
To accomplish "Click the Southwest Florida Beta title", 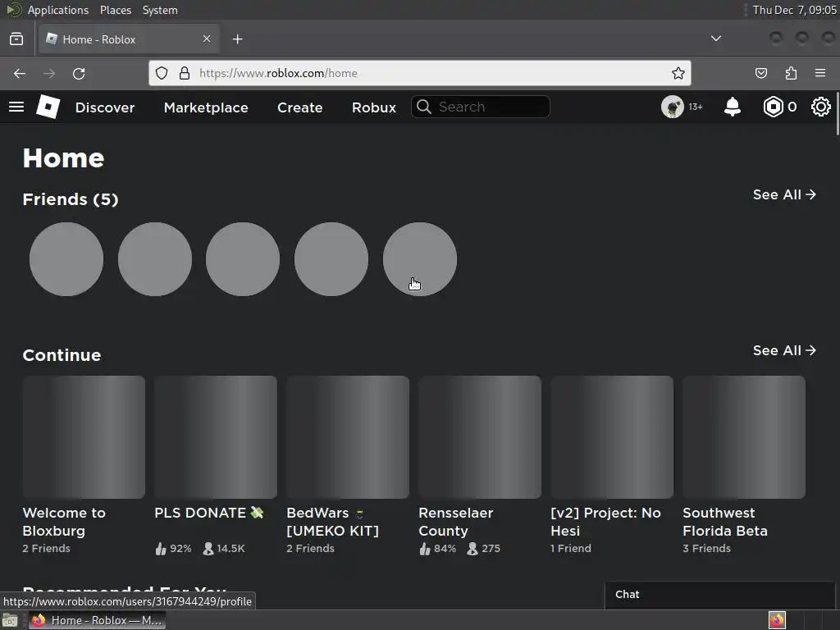I will coord(725,522).
